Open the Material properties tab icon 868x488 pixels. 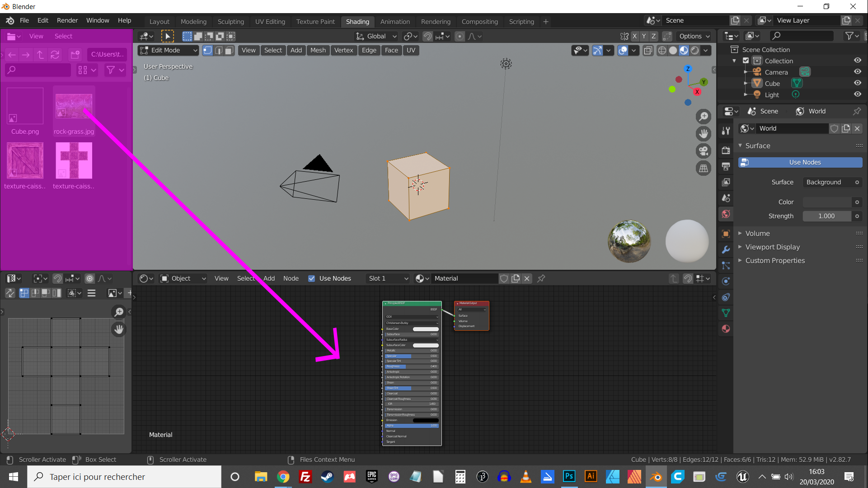point(726,329)
